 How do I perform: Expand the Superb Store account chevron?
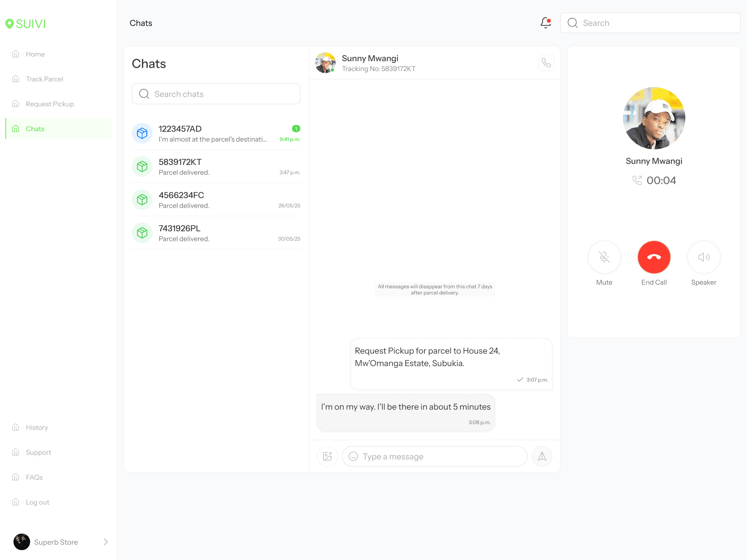pyautogui.click(x=106, y=542)
